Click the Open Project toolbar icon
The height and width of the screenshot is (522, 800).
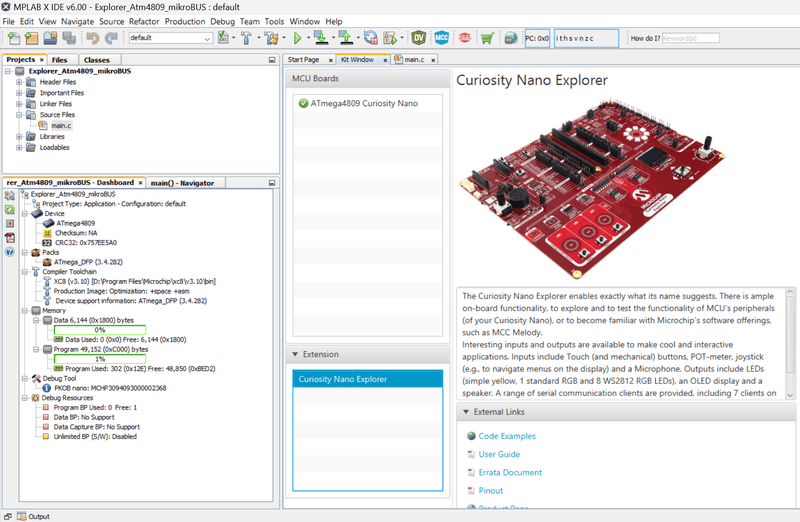coord(50,38)
